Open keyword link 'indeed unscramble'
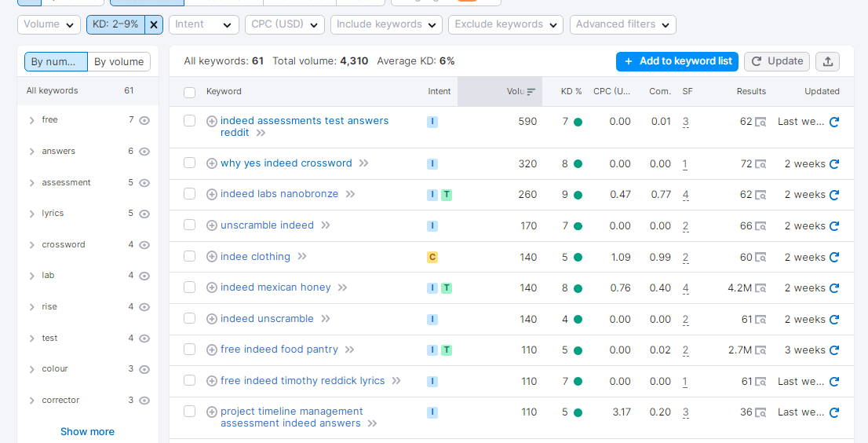868x443 pixels. click(267, 318)
